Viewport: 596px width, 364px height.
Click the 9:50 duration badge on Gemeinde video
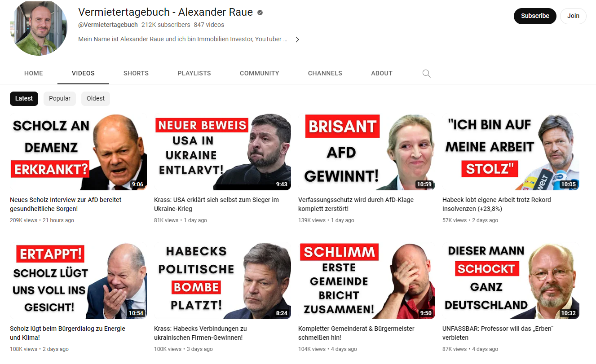425,313
